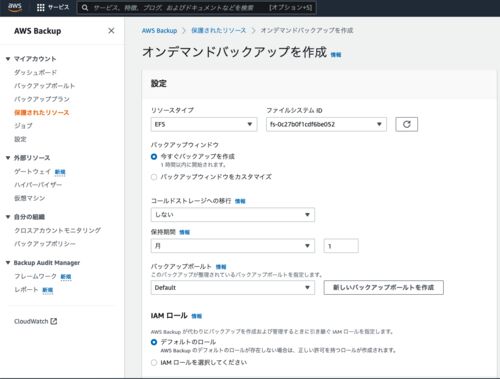Click the AWS logo in top bar
This screenshot has height=379, width=500.
point(15,7)
